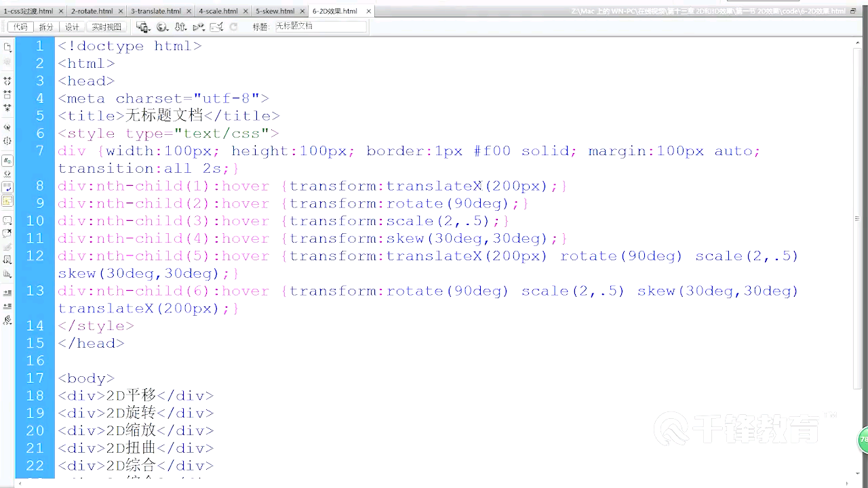Expand all collapsed code
Screen dimensions: 868x488
[7, 107]
